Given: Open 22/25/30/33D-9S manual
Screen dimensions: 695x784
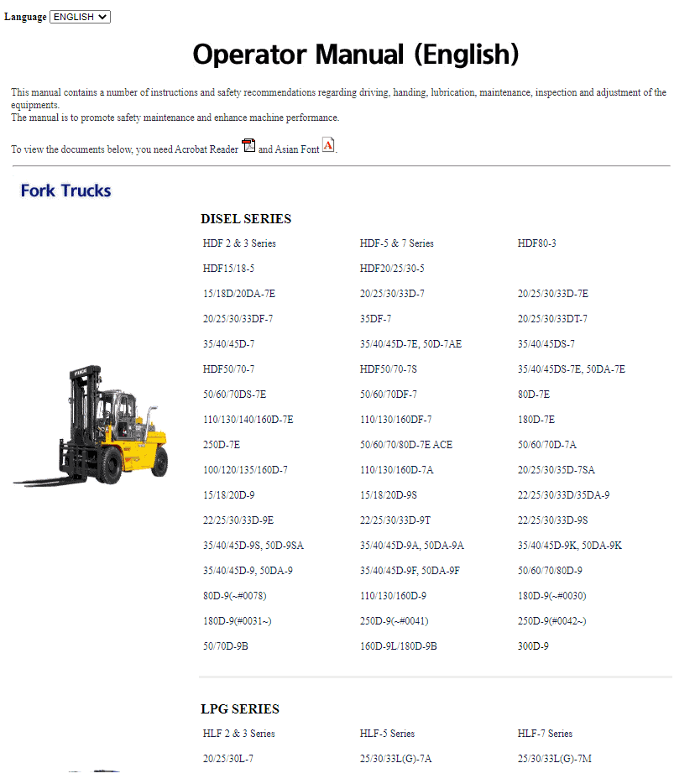Looking at the screenshot, I should (552, 520).
